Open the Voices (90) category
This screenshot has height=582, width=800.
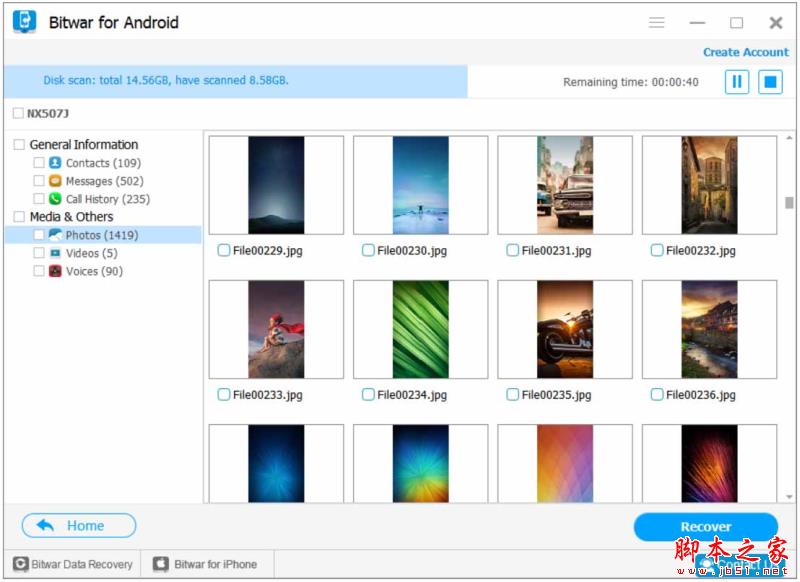pyautogui.click(x=94, y=271)
